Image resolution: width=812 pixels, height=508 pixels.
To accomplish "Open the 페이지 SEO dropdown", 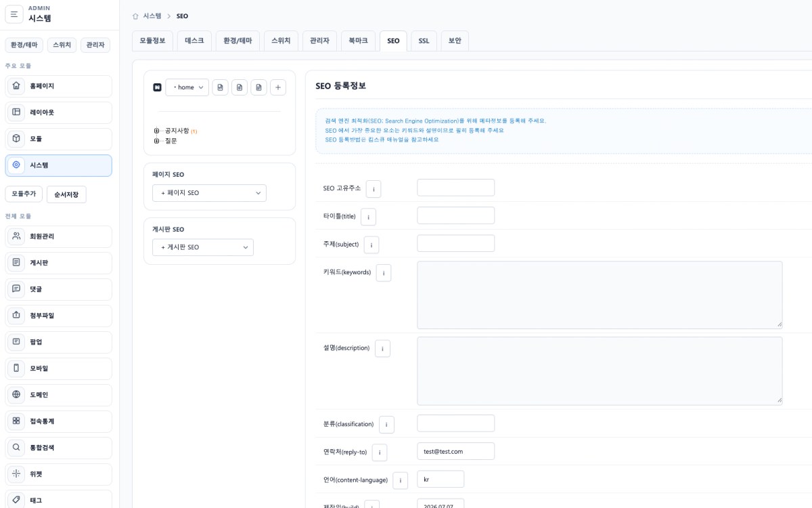I will click(x=210, y=193).
